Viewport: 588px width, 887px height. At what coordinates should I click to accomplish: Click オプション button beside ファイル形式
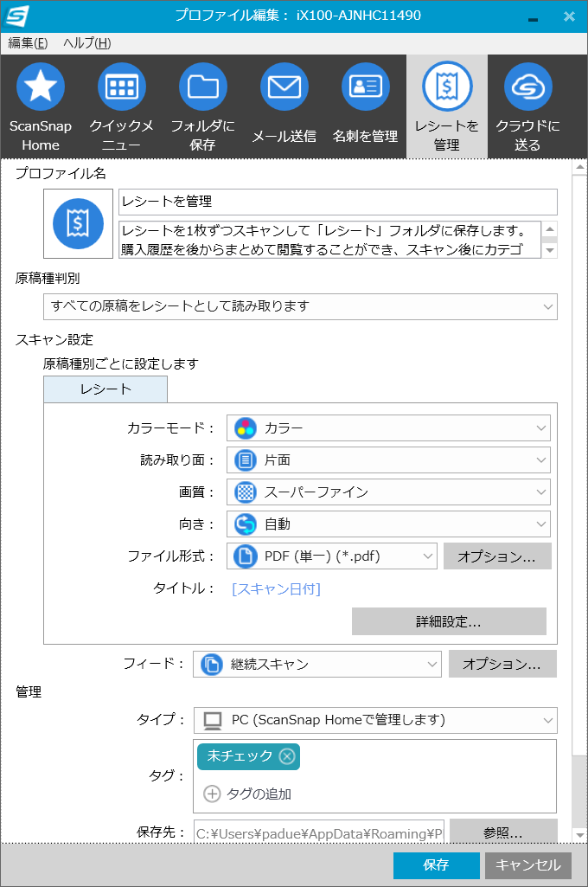tap(497, 556)
